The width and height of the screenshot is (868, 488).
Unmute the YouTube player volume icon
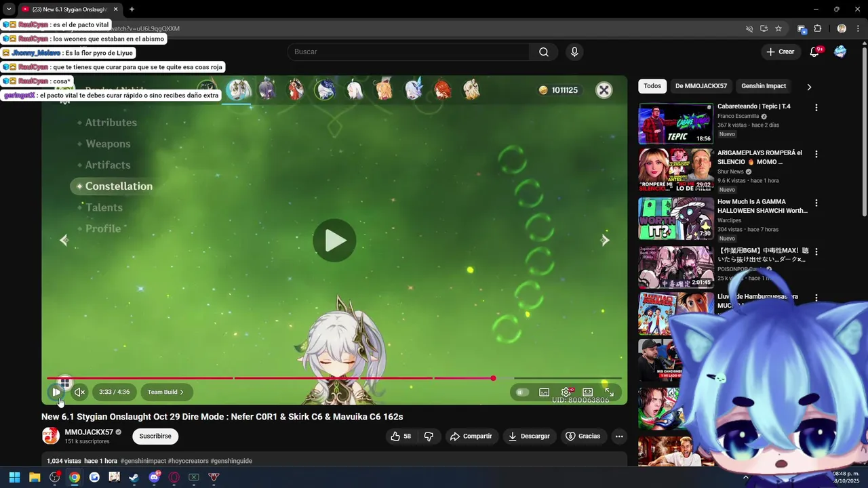tap(79, 392)
